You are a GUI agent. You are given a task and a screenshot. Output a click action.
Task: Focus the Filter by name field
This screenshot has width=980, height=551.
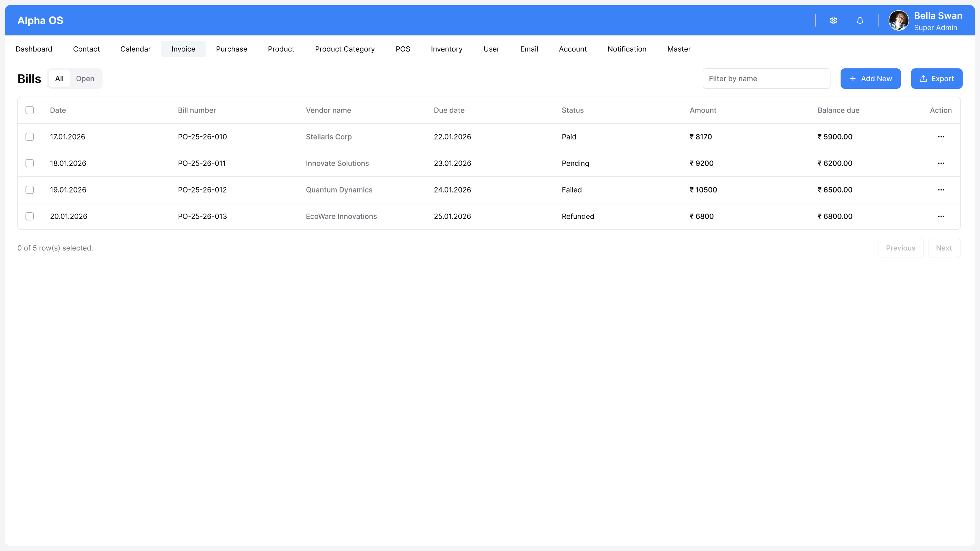click(x=766, y=79)
